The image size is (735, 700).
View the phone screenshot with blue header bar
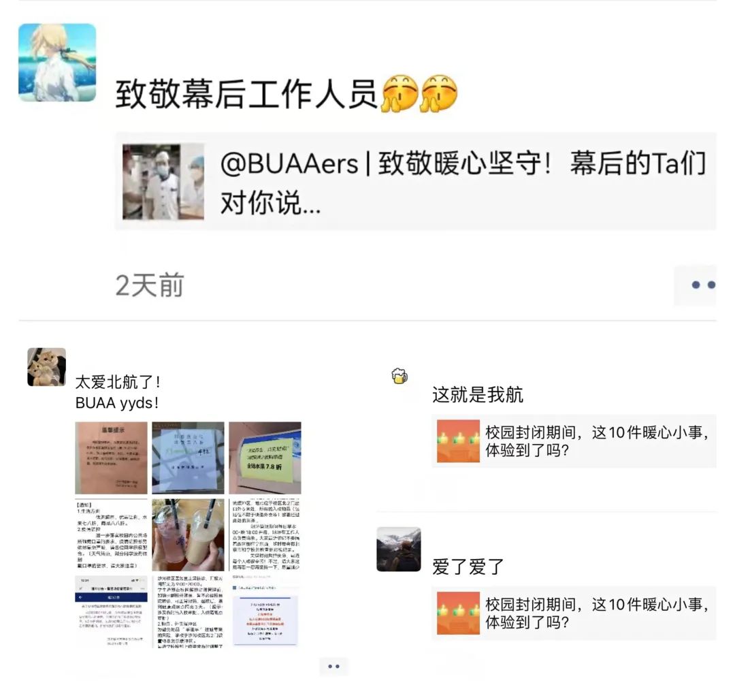click(111, 612)
